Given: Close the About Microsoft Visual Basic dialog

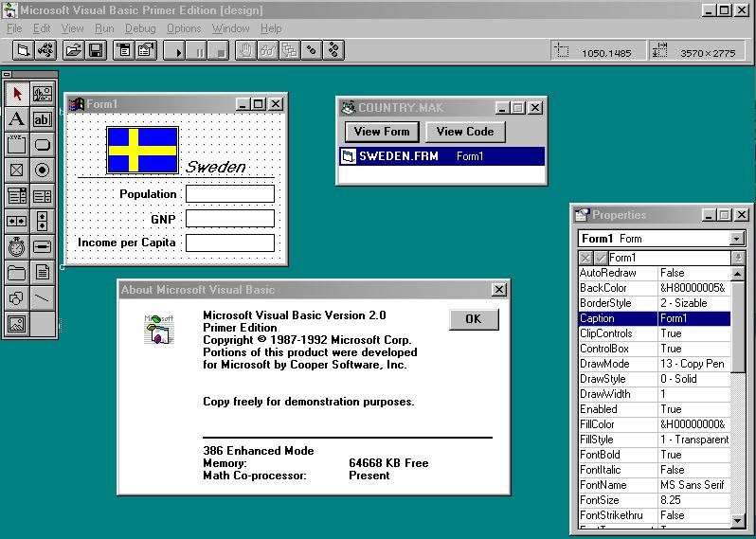Looking at the screenshot, I should point(499,290).
